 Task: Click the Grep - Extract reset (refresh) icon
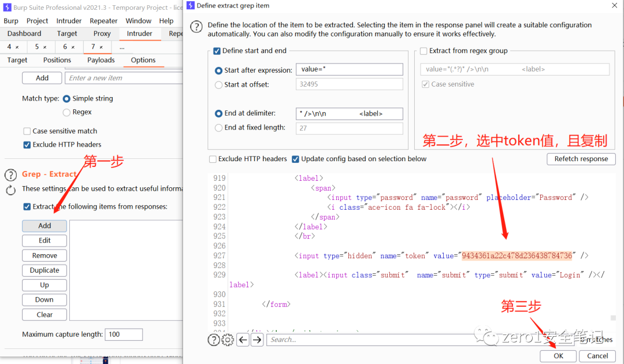coord(11,190)
